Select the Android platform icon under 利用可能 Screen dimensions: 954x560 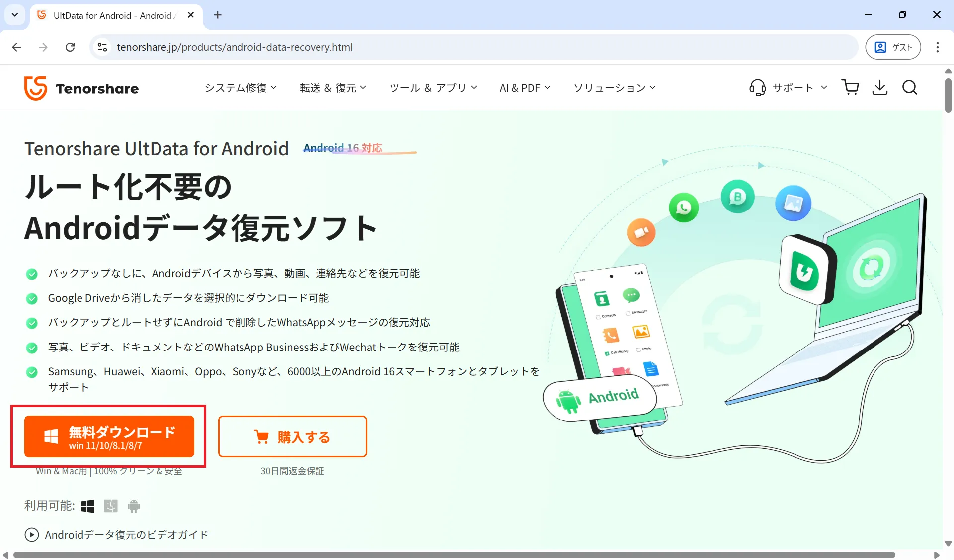point(133,506)
